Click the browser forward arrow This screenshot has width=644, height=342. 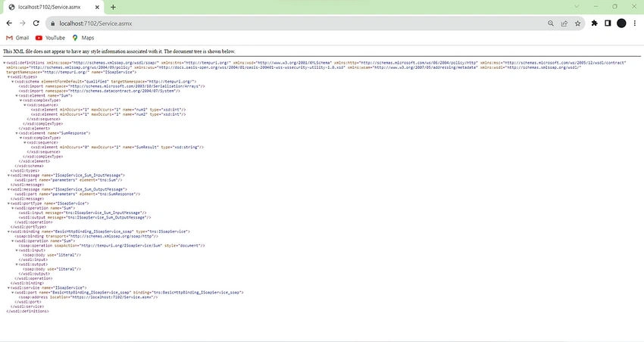[x=23, y=23]
